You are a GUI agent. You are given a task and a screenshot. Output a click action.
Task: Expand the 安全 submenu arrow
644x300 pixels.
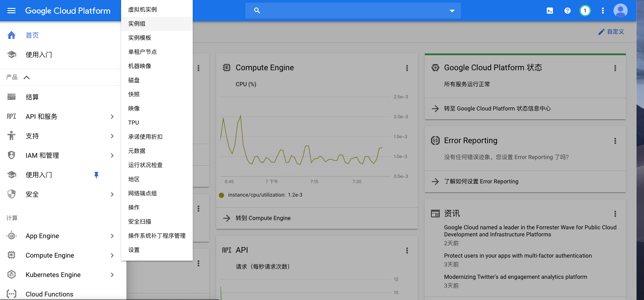(112, 194)
